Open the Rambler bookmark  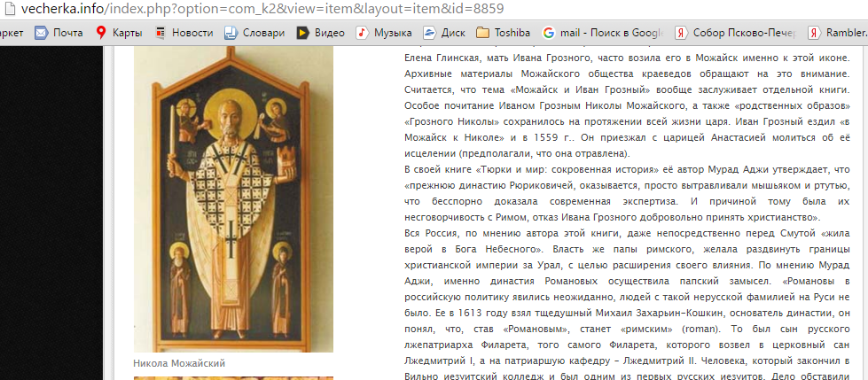tap(838, 33)
